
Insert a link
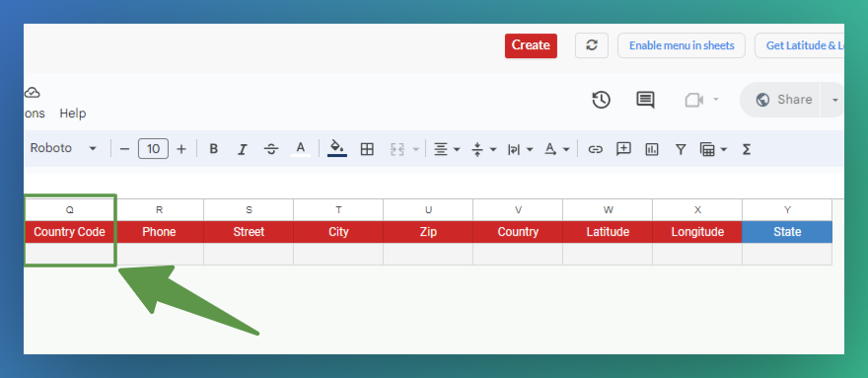[x=595, y=149]
